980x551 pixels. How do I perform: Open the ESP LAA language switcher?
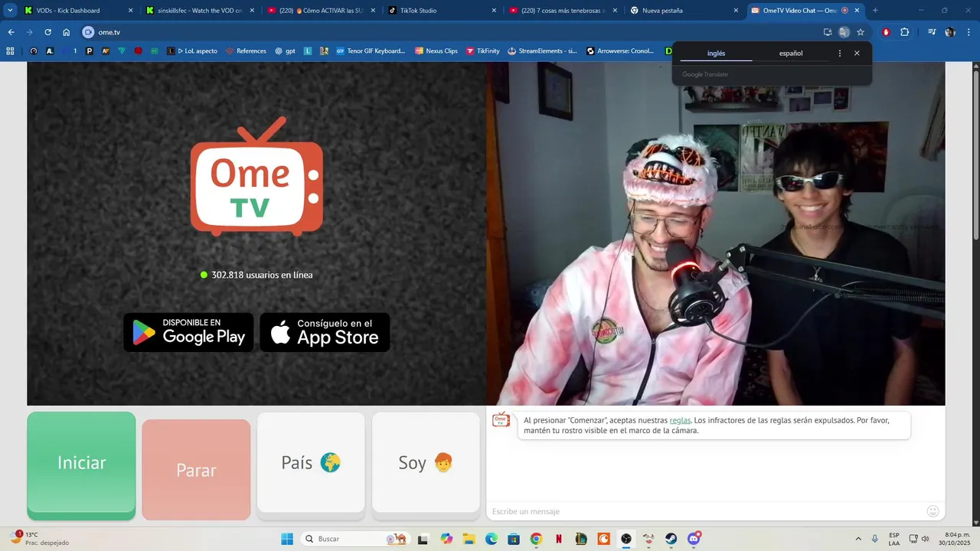(x=894, y=539)
